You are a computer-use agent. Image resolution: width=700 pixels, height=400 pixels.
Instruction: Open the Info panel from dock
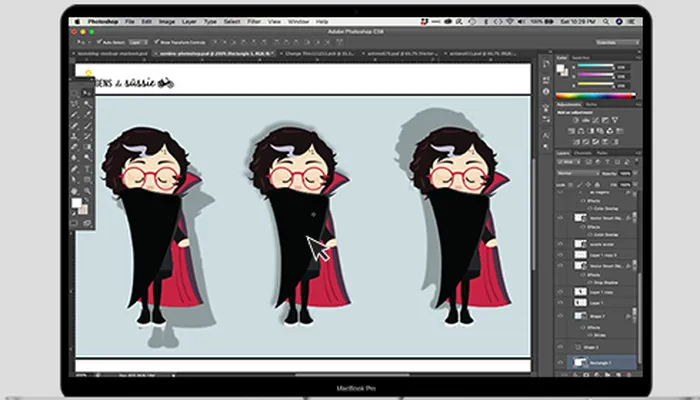[546, 92]
